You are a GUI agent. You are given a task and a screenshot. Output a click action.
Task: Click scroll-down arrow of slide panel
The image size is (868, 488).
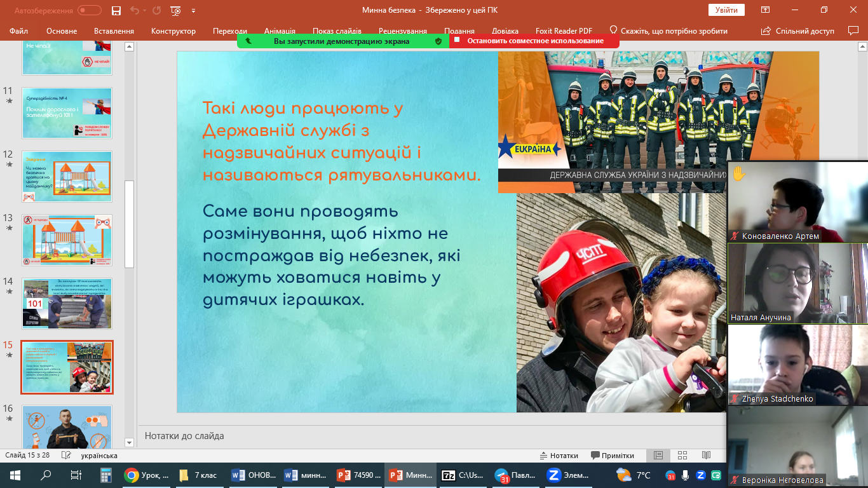[130, 442]
